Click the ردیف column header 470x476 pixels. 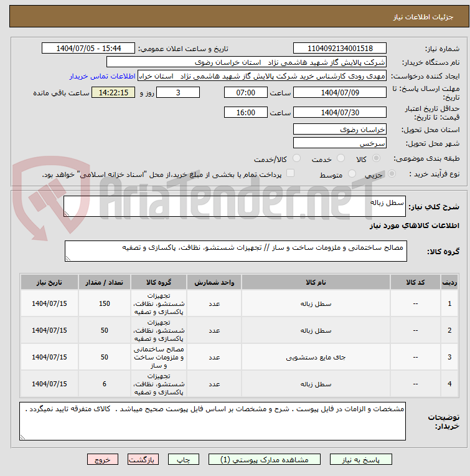coord(449,282)
